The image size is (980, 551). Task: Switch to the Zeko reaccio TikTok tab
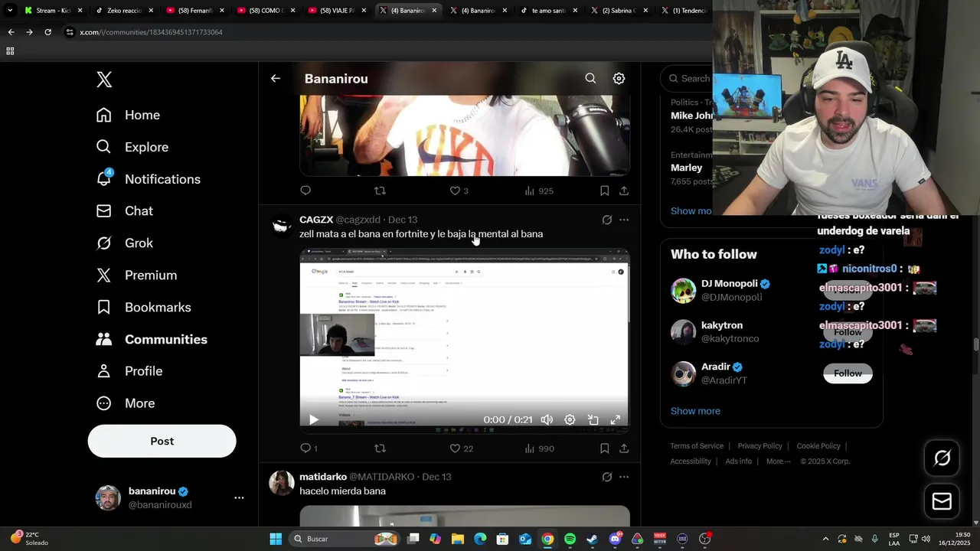click(x=124, y=11)
